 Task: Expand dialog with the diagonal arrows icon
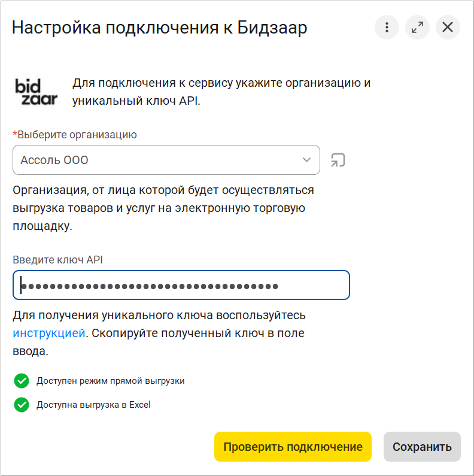(417, 28)
